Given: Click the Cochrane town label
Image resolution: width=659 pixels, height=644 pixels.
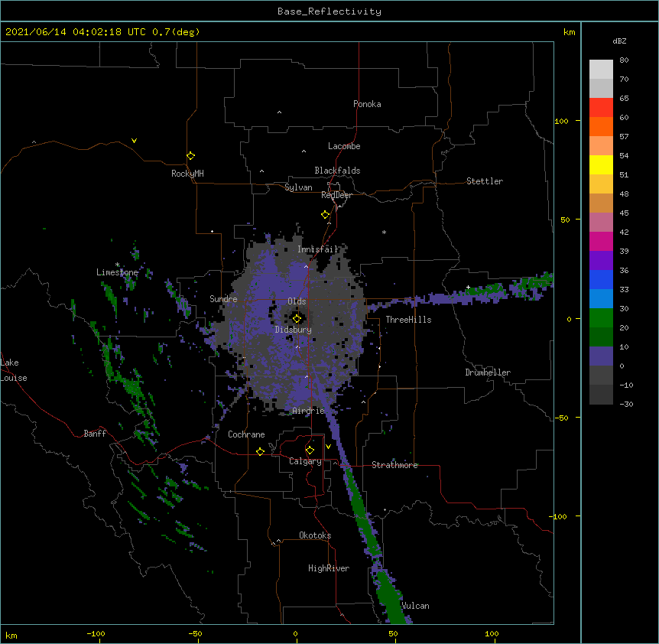Looking at the screenshot, I should 246,434.
